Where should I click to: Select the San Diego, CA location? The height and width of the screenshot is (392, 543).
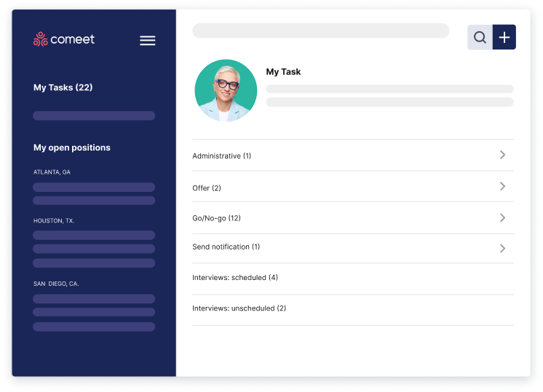tap(56, 284)
